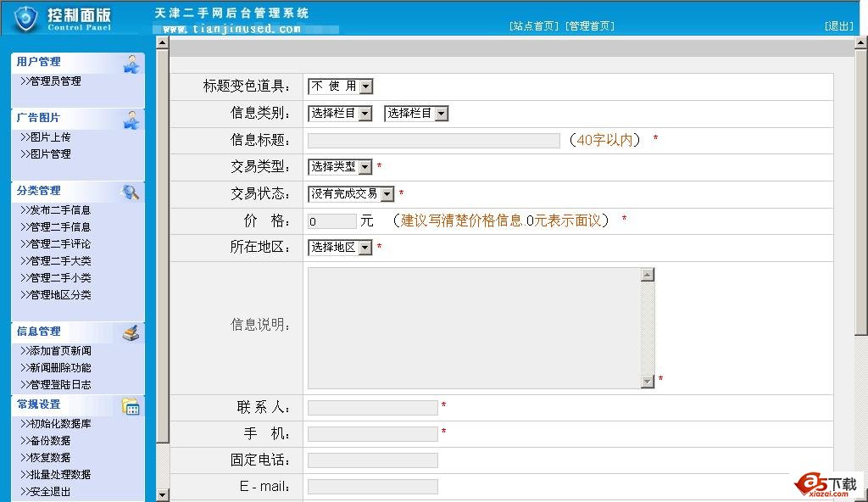Viewport: 868px width, 502px height.
Task: Open 管理首页 in top navigation
Action: tap(591, 26)
